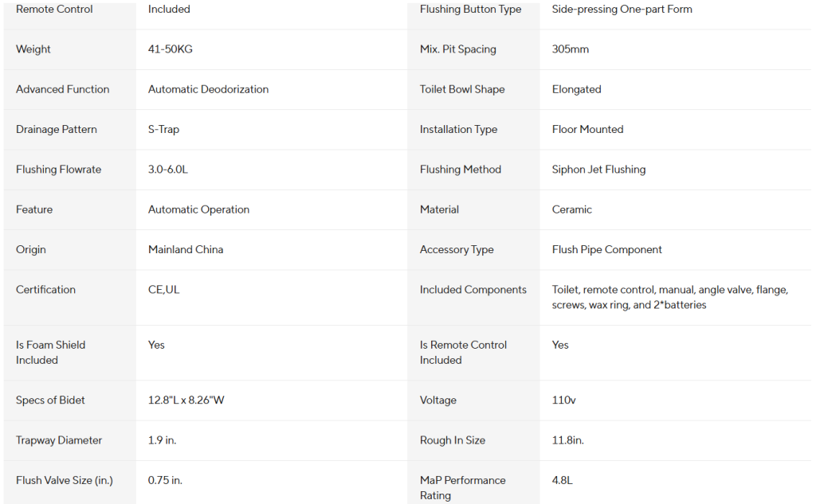This screenshot has height=504, width=816.
Task: Select the MaP Performance Rating label
Action: pos(463,487)
